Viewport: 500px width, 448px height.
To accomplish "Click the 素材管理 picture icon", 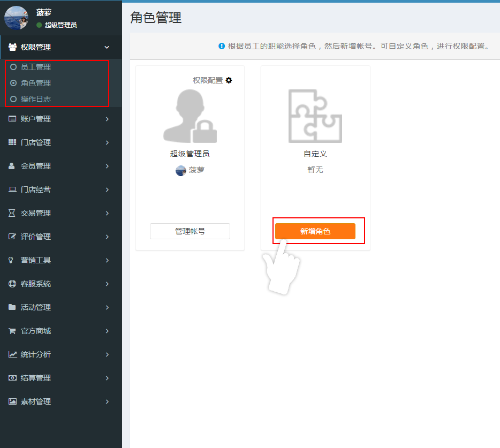I will pyautogui.click(x=12, y=401).
